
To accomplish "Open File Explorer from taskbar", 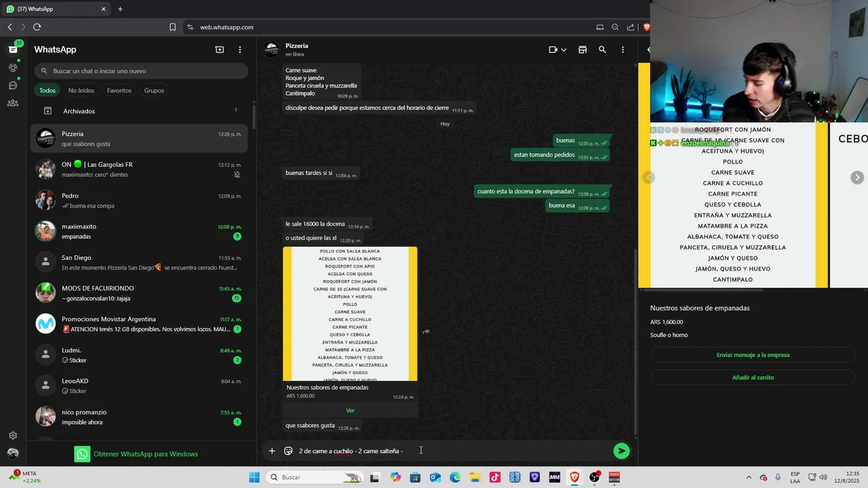I will point(475,477).
